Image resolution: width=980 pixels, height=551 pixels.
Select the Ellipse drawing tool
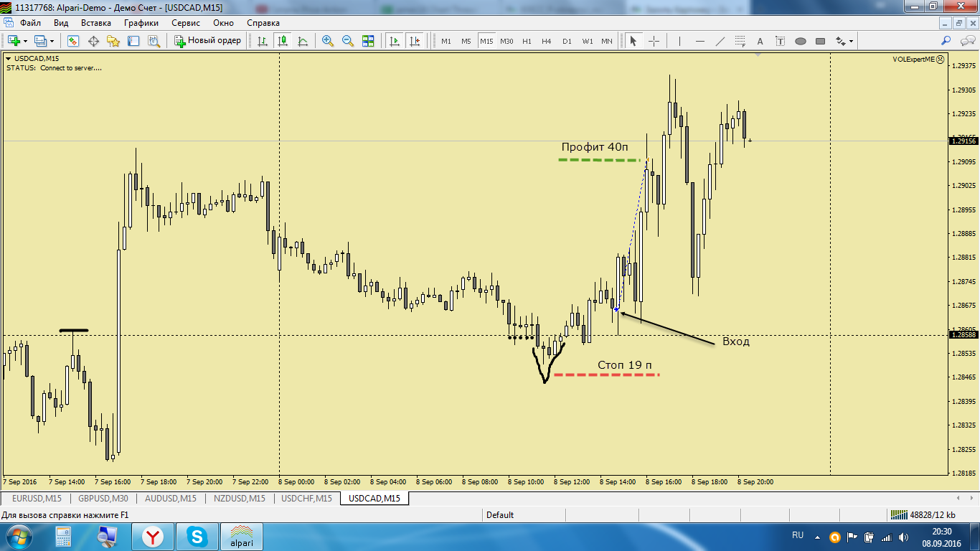801,41
